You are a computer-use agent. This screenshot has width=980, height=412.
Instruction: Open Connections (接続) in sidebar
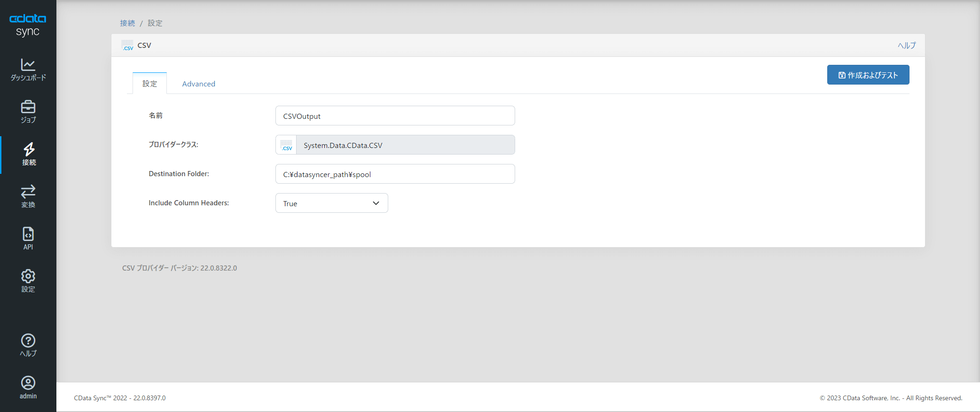point(29,155)
